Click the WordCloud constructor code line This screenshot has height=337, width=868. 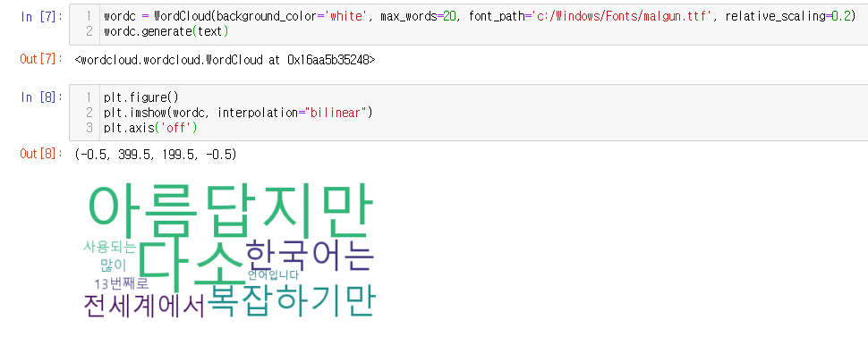480,17
